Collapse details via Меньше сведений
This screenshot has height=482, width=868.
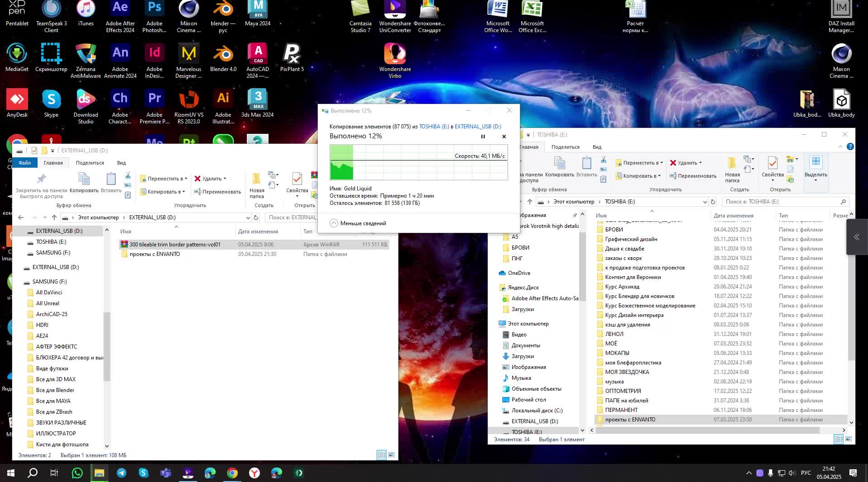click(358, 223)
